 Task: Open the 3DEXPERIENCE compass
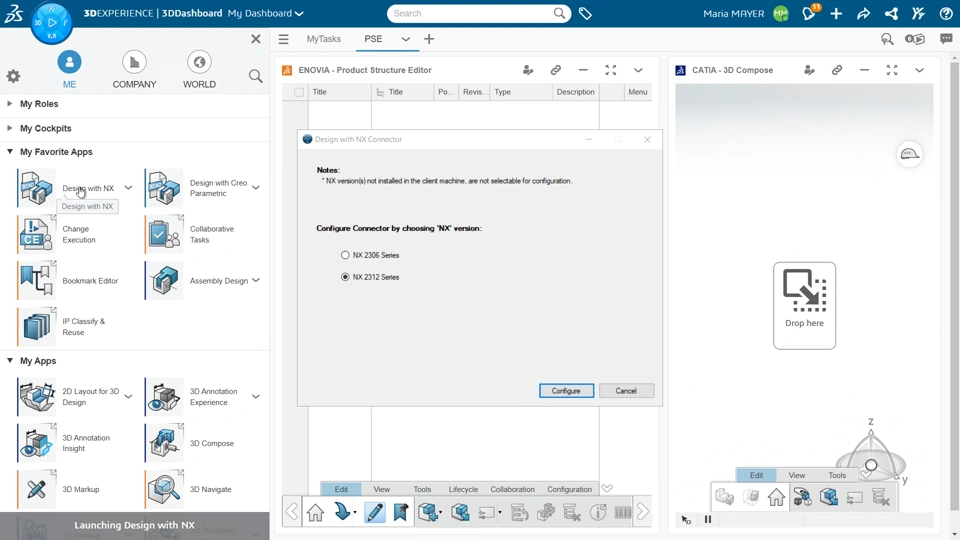51,23
